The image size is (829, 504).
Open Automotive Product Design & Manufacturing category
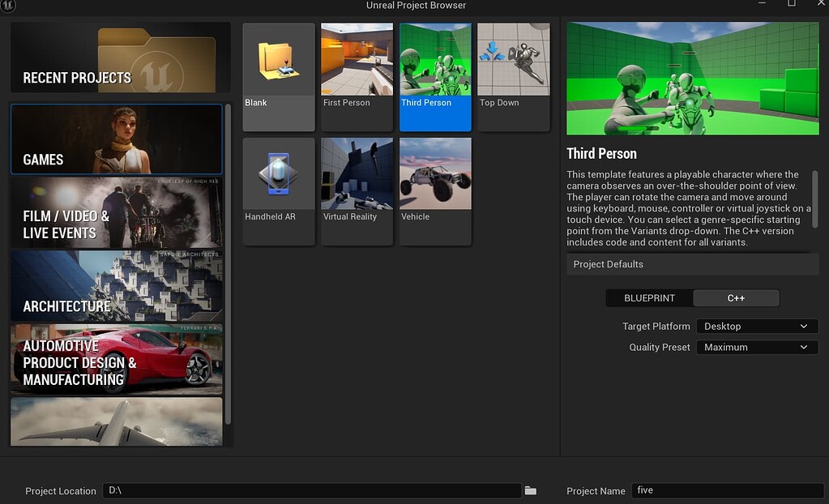(x=117, y=359)
